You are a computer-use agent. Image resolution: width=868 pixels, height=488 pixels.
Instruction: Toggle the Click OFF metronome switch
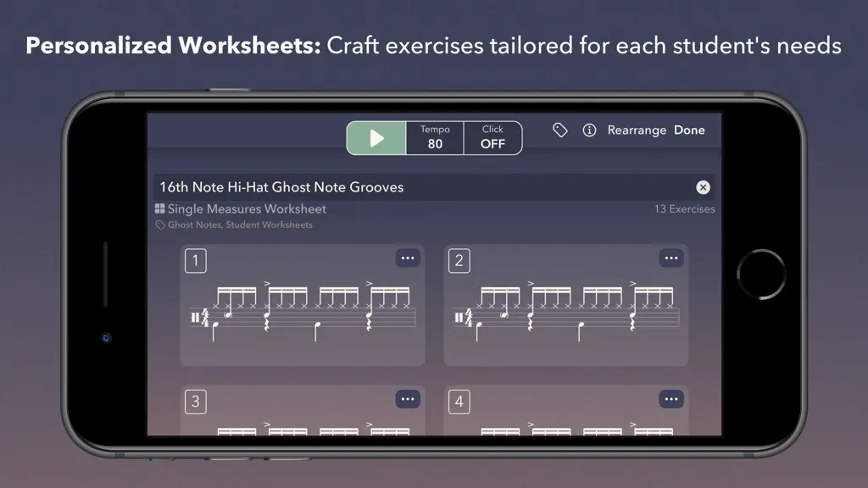[492, 138]
